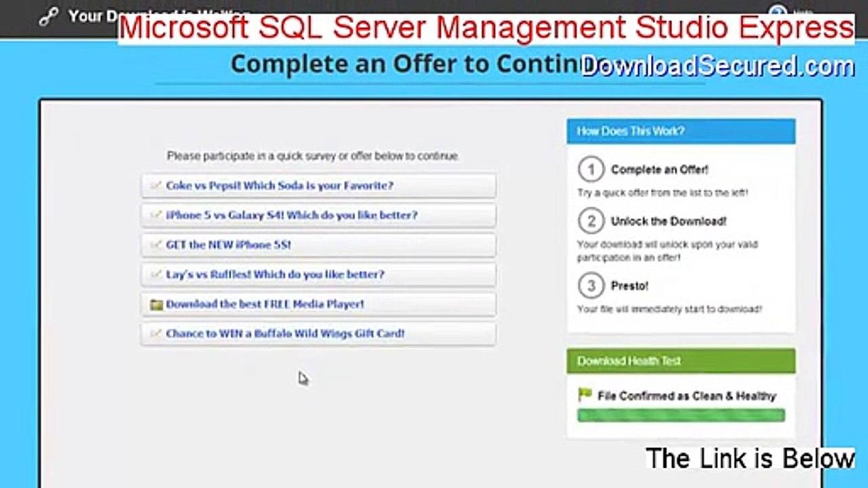Open the iPhone 5 vs Galaxy S4 offer
Viewport: 868px width, 488px height.
318,216
